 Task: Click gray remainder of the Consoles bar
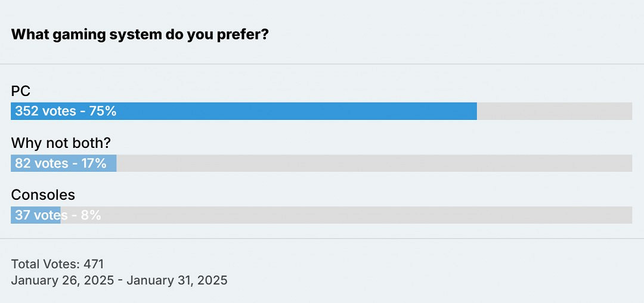[x=358, y=215]
